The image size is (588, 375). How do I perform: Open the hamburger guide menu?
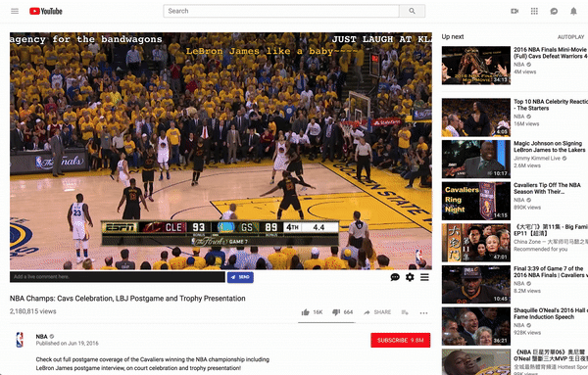coord(15,11)
